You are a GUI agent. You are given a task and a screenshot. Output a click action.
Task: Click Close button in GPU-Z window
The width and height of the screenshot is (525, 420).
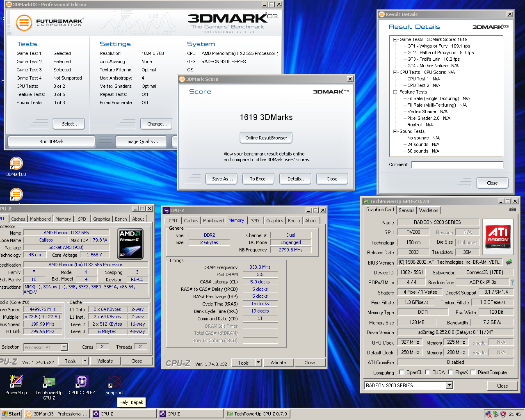(x=502, y=386)
